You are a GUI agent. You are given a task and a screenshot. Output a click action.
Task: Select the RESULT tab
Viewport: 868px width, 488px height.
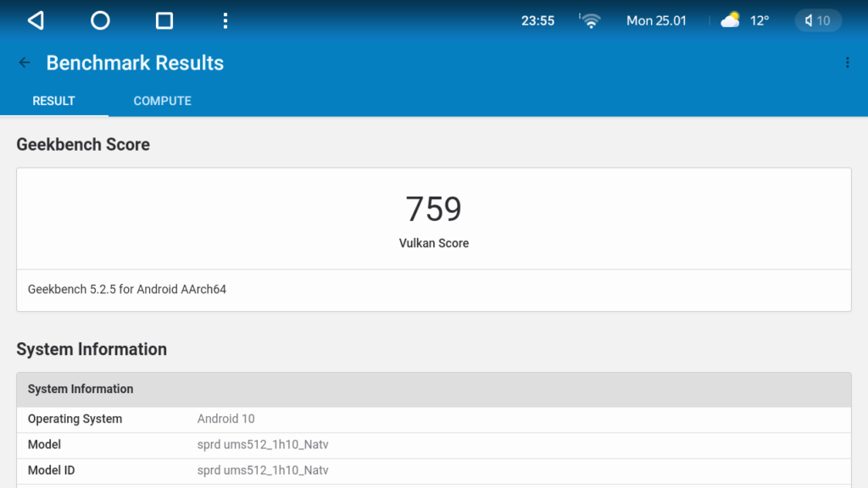click(x=53, y=101)
